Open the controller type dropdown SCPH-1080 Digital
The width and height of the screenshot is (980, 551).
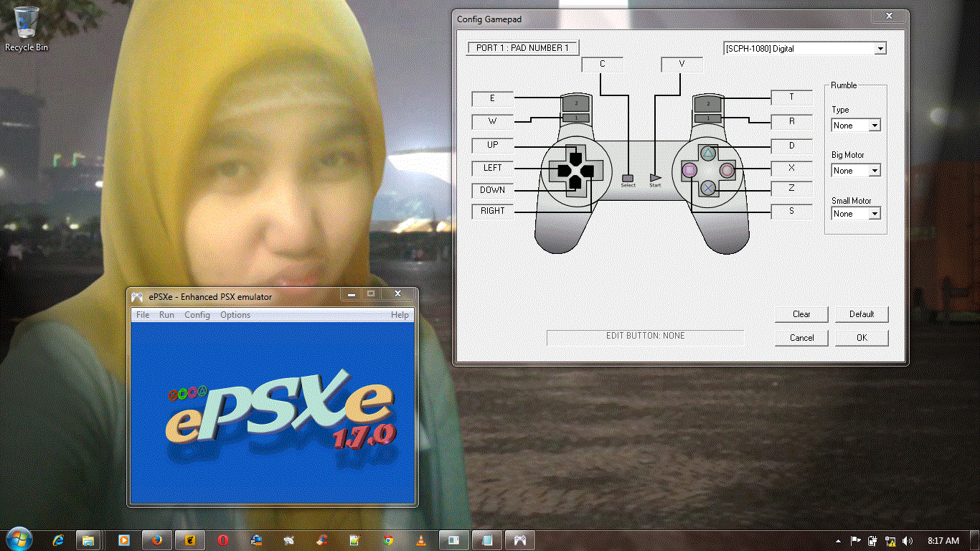[x=805, y=49]
